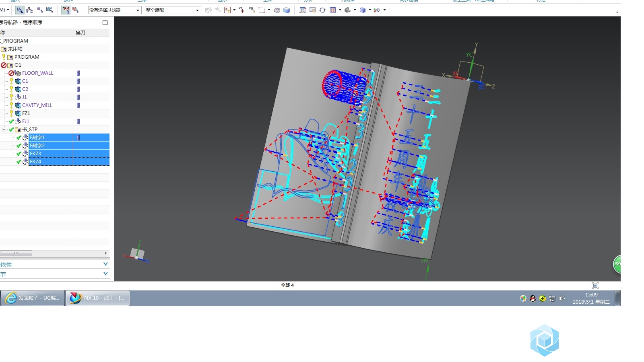Switch to Geometry view

tap(40, 10)
